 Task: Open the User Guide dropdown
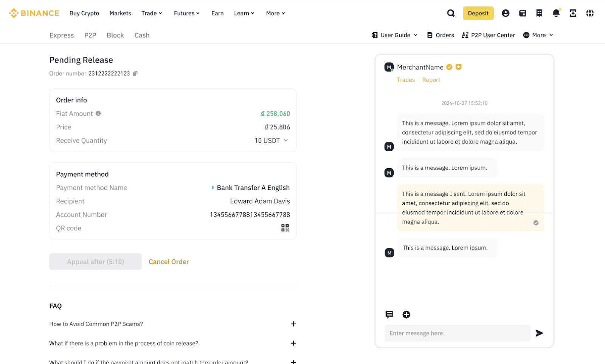pyautogui.click(x=395, y=35)
